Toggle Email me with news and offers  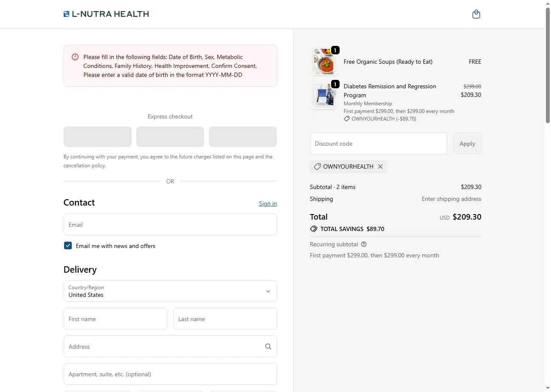pyautogui.click(x=68, y=245)
